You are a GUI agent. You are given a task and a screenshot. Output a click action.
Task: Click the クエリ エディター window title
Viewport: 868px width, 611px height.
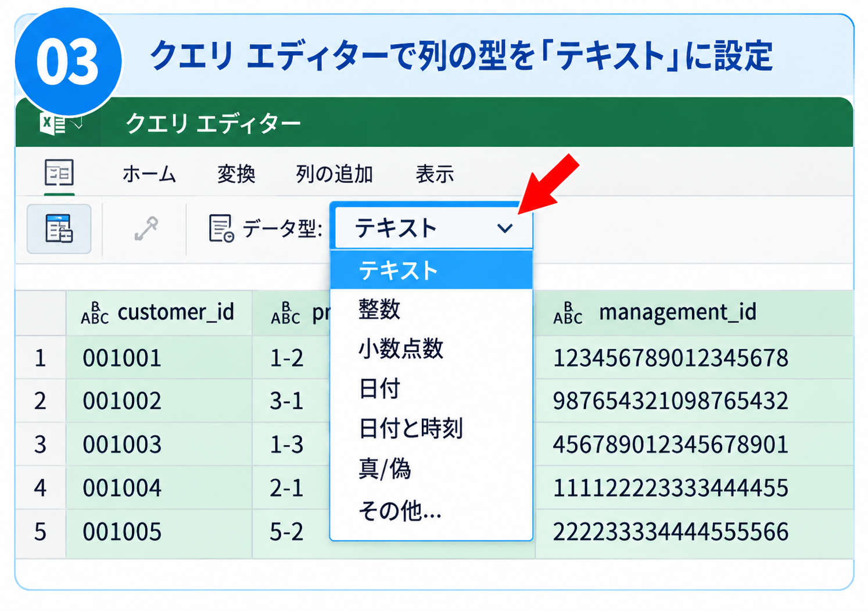point(213,124)
